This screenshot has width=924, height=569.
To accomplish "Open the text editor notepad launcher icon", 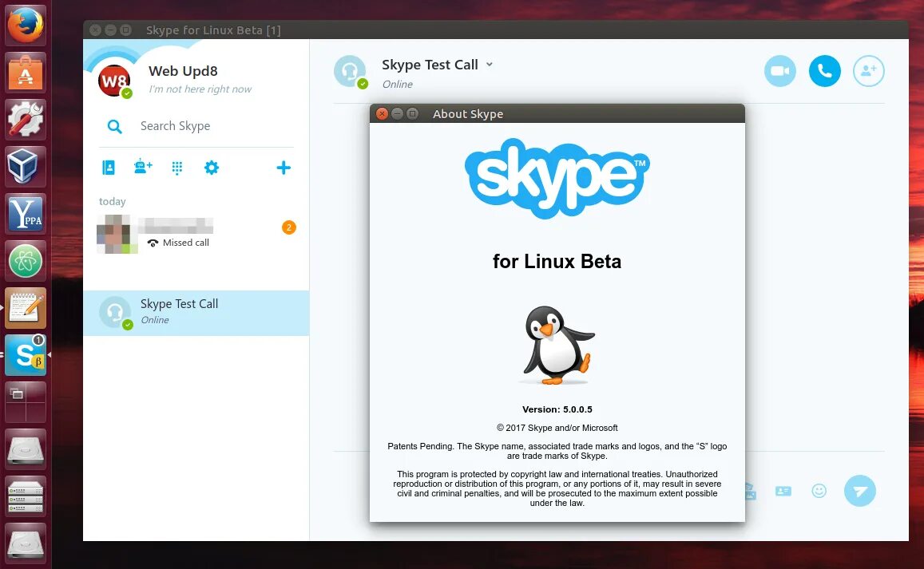I will pyautogui.click(x=26, y=308).
